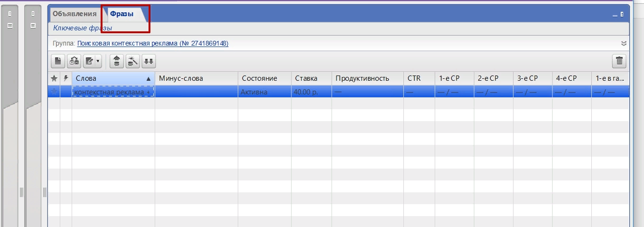This screenshot has width=644, height=227.
Task: Click the restore icon in the panel title bar
Action: coord(622,15)
